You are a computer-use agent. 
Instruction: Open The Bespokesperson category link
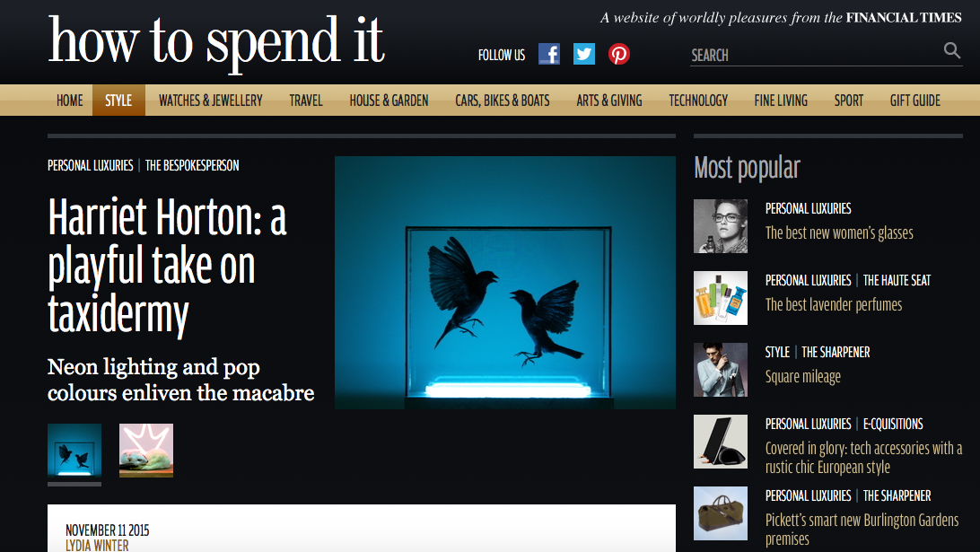click(x=192, y=166)
